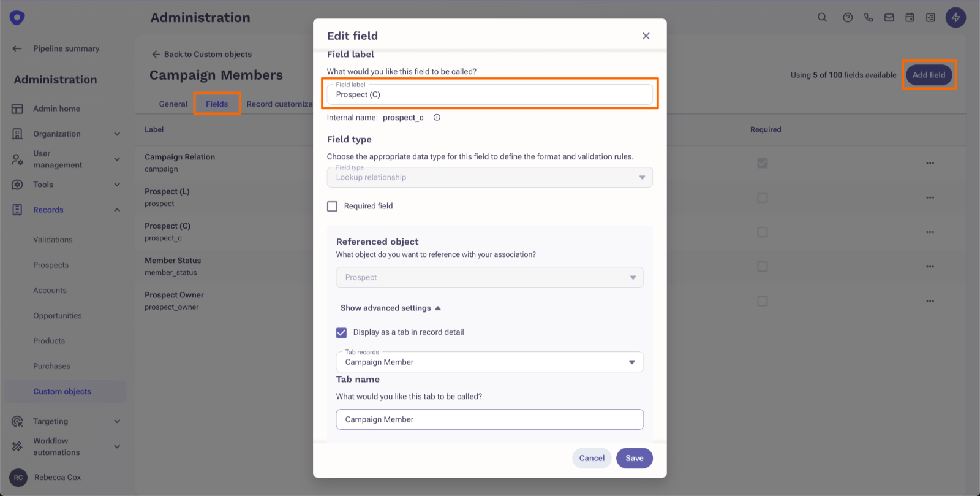
Task: Toggle the Required field checkbox
Action: click(x=333, y=207)
